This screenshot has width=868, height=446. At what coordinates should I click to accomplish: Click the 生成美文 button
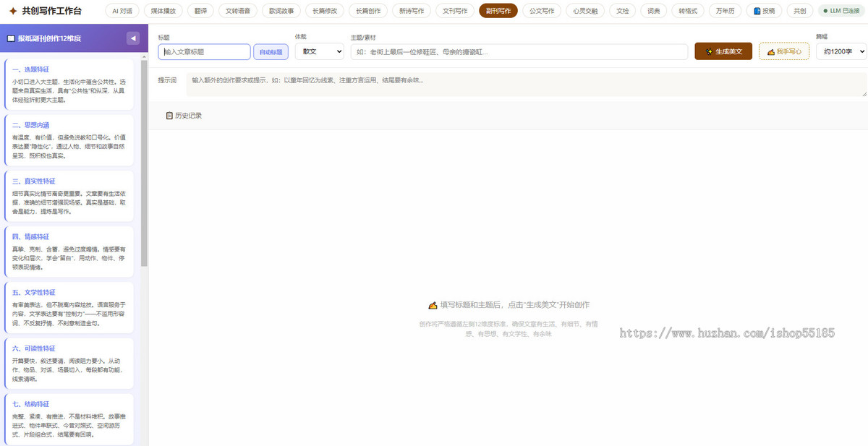pyautogui.click(x=723, y=51)
